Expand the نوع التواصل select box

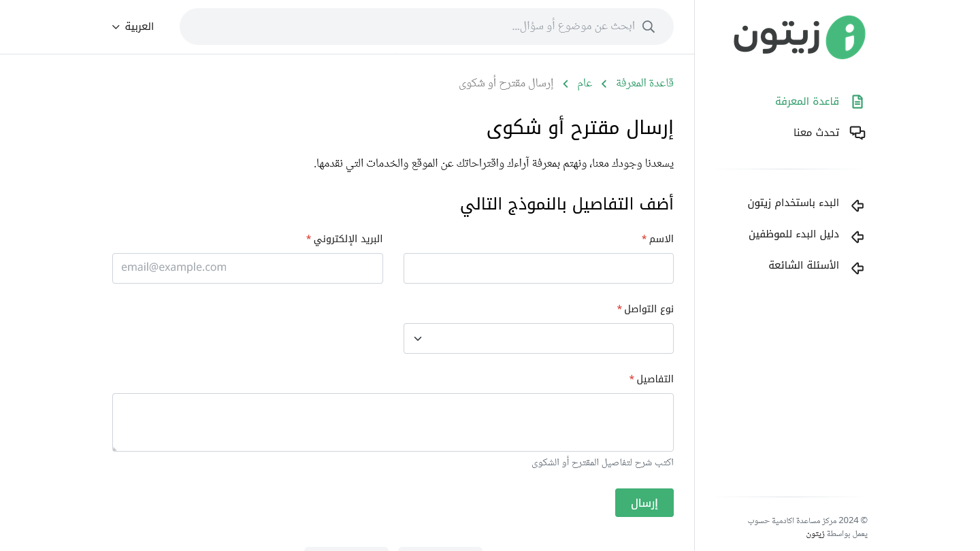tap(538, 338)
